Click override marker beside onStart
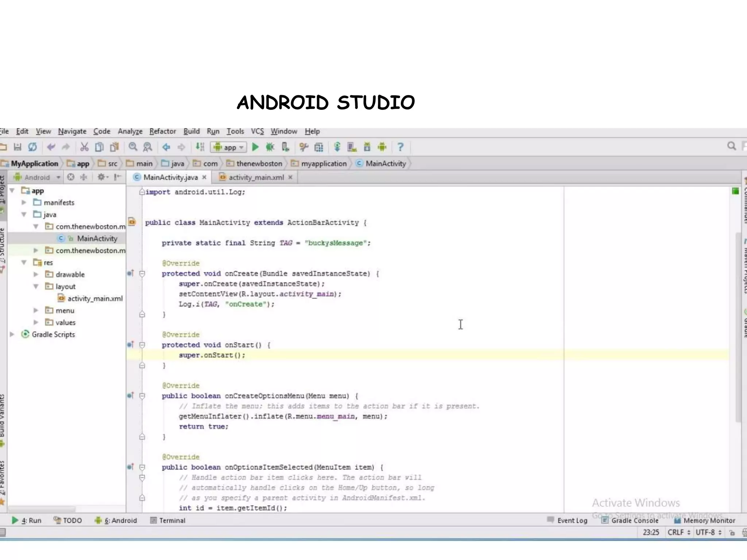Viewport: 747px width, 560px height. coord(131,345)
